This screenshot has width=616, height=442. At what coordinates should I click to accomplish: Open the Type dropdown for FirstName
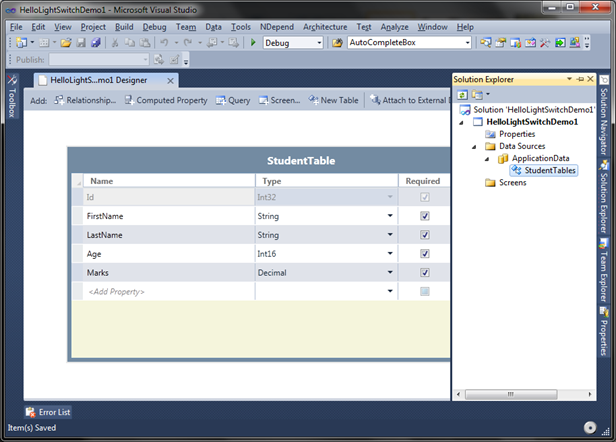coord(390,215)
